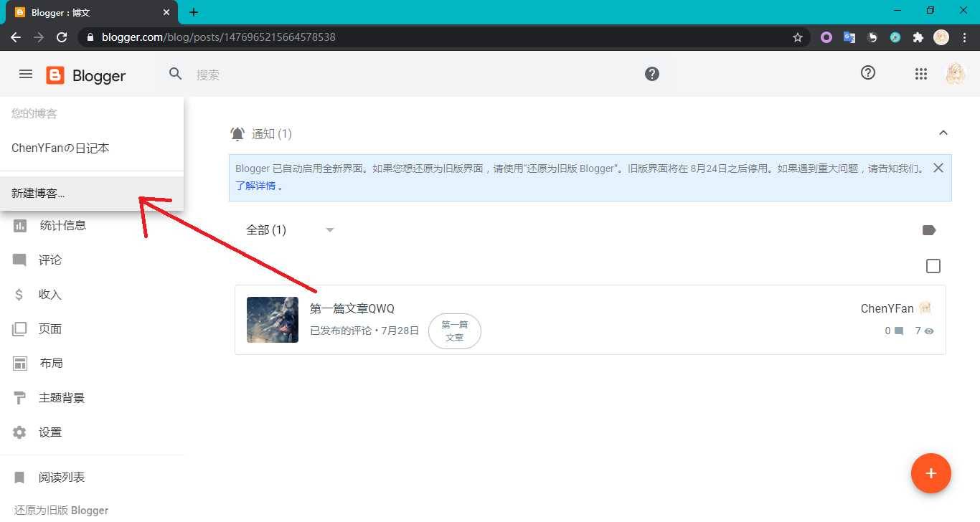Collapse the 通知 notifications section

tap(943, 133)
